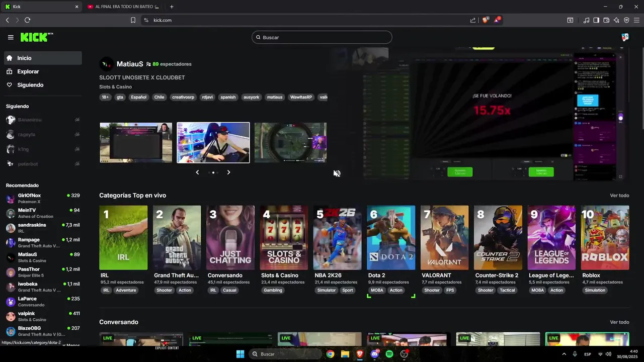The image size is (644, 362).
Task: Open Brave sidebar toggle in toolbar
Action: click(596, 20)
